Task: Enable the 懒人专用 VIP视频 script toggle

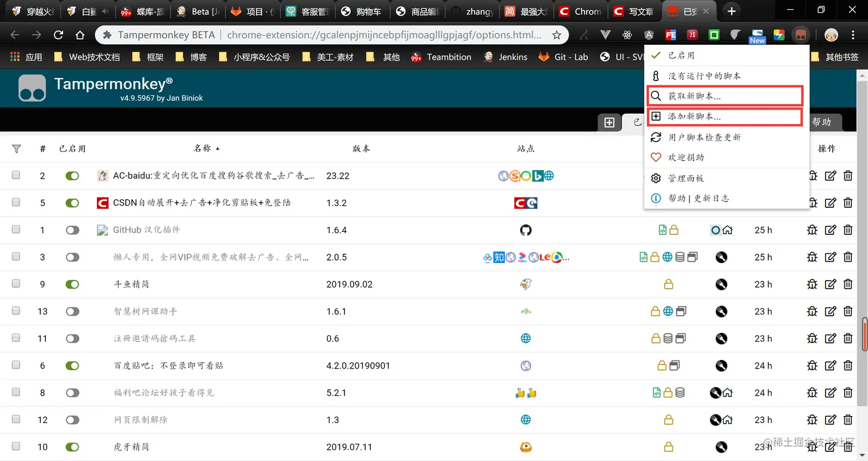Action: click(72, 257)
